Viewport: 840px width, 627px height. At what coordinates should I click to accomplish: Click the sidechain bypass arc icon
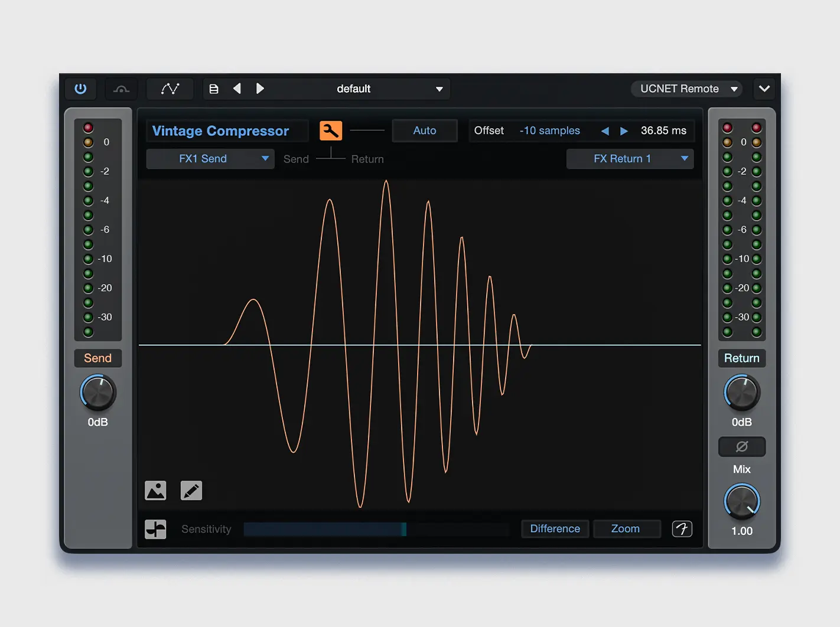pyautogui.click(x=121, y=89)
